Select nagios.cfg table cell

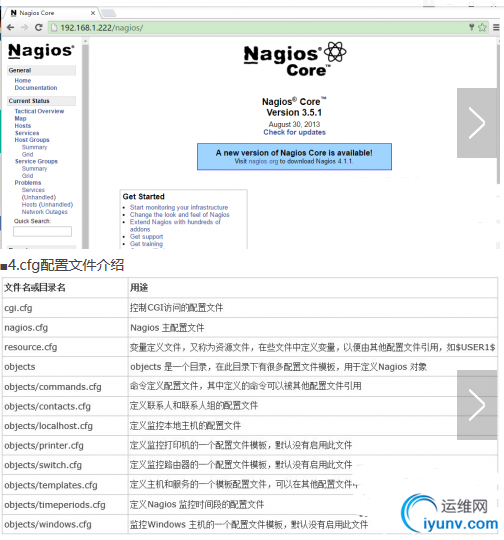(65, 328)
